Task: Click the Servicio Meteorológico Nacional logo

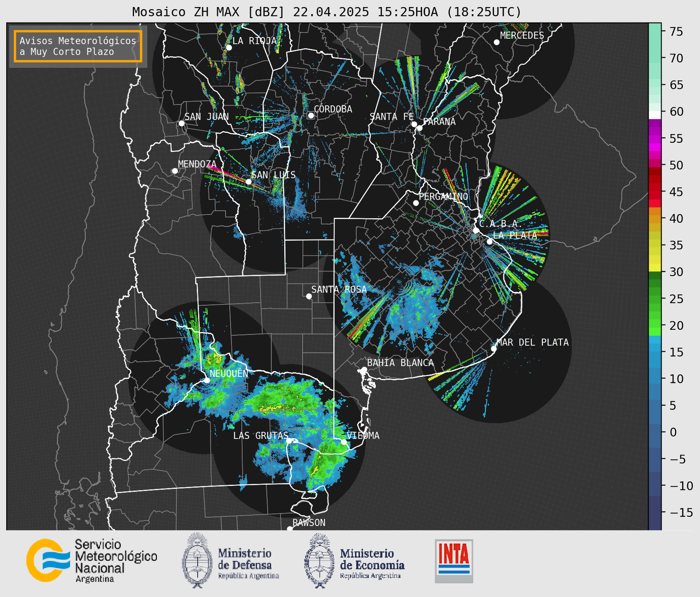Action: (x=92, y=561)
